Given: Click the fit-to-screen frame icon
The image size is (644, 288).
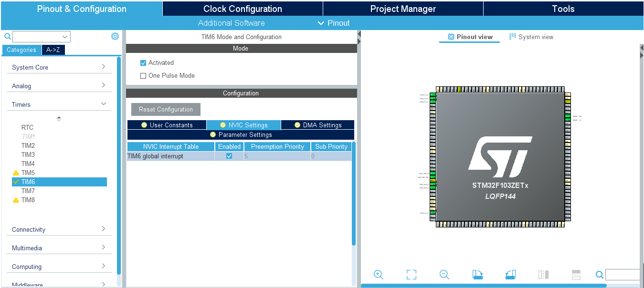Looking at the screenshot, I should [412, 275].
